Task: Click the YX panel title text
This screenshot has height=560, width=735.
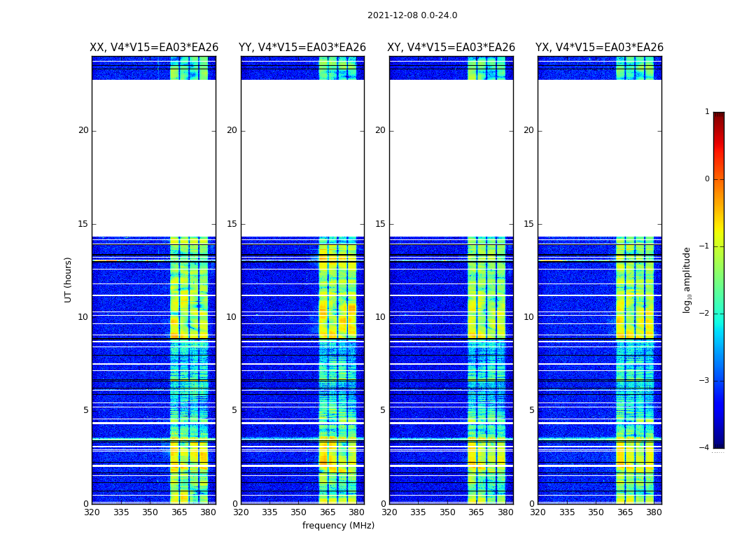Action: pyautogui.click(x=599, y=48)
